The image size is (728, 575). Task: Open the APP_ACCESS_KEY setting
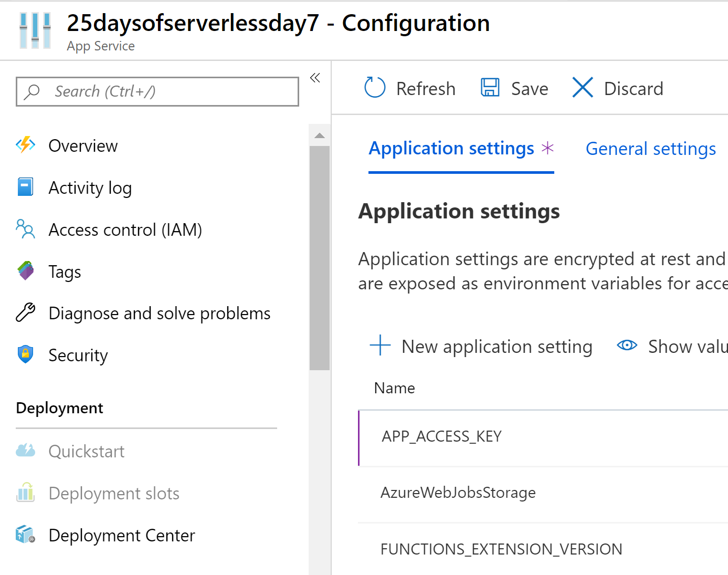click(x=441, y=437)
